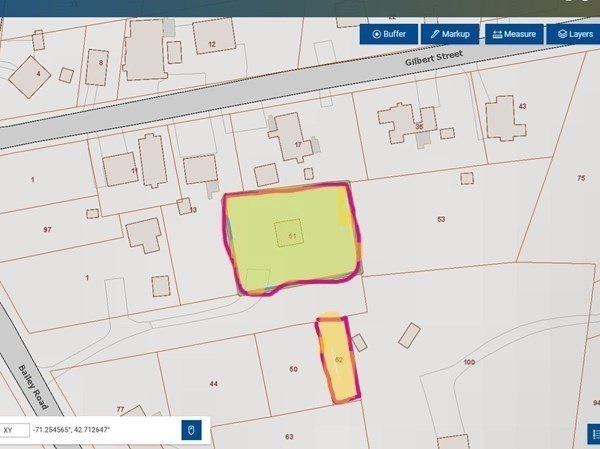The image size is (600, 449).
Task: Activate the Markup drawing tool
Action: pyautogui.click(x=450, y=34)
